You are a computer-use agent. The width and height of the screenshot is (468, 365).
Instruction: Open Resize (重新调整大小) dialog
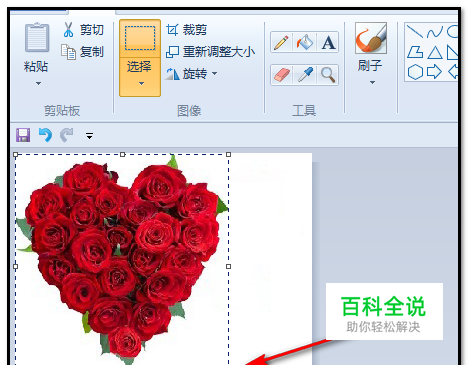click(210, 52)
